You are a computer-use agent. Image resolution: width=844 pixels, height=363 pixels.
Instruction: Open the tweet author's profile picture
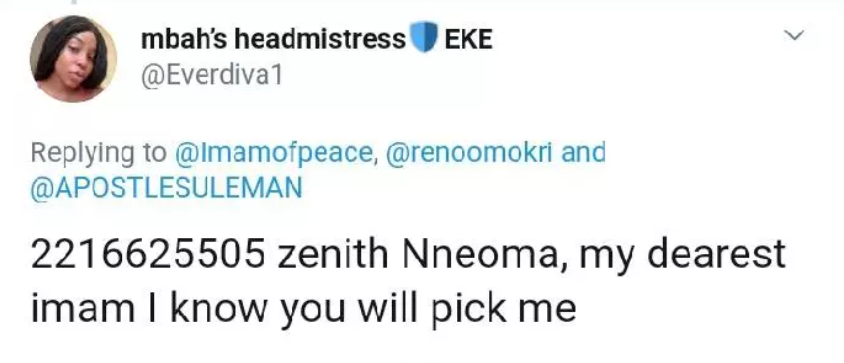pos(73,59)
